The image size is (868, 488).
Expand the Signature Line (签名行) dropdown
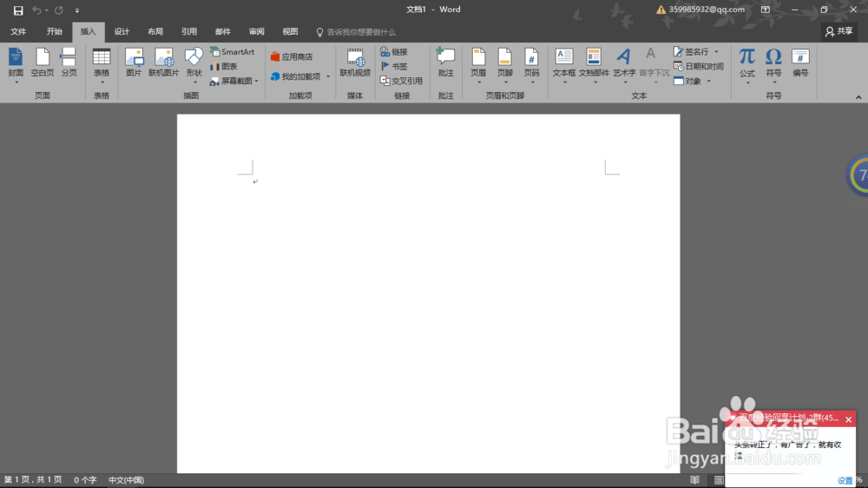click(x=716, y=51)
